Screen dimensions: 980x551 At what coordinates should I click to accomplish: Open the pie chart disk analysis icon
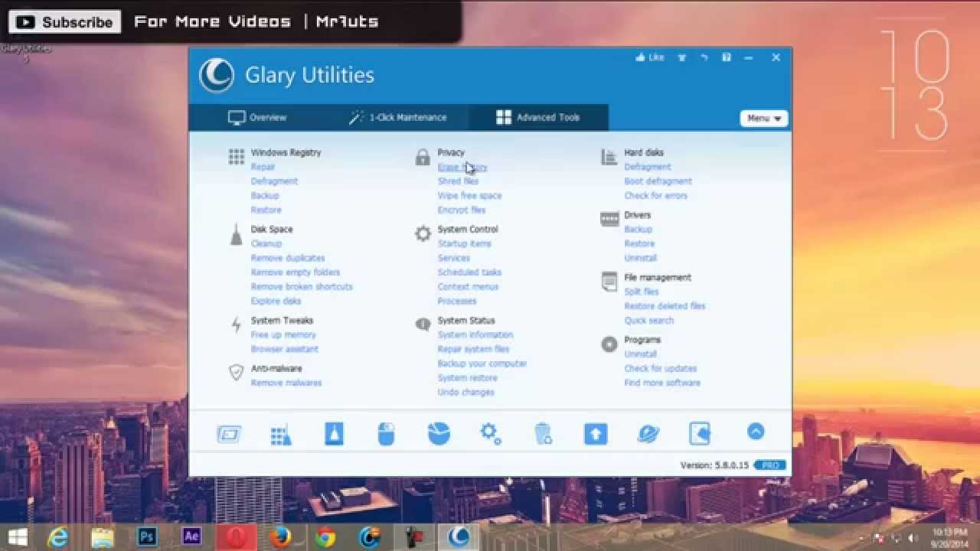coord(438,434)
